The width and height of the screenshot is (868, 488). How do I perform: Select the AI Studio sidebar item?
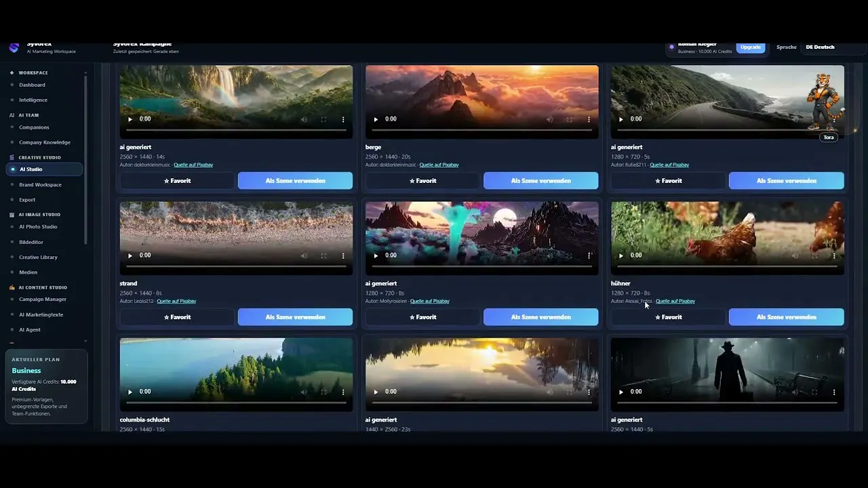[x=44, y=169]
